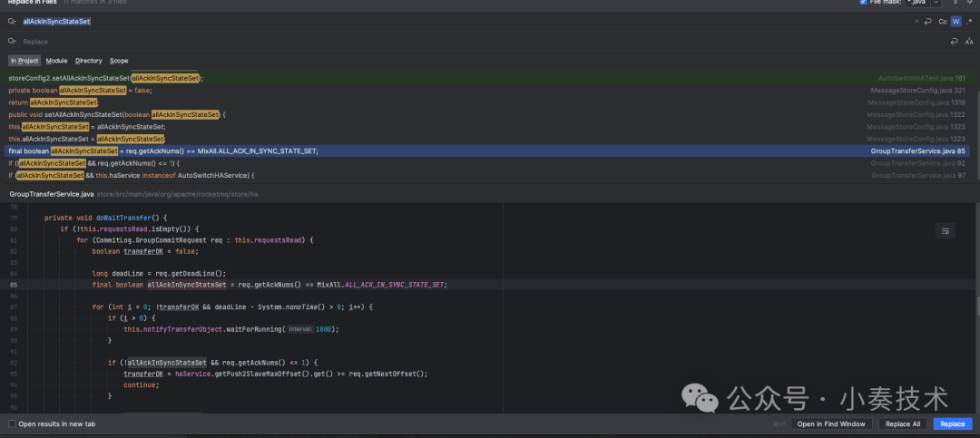Select result 'this.allAckInSyncStateSet = allAckInSyncStateSet;' first row
980x438 pixels.
[487, 127]
